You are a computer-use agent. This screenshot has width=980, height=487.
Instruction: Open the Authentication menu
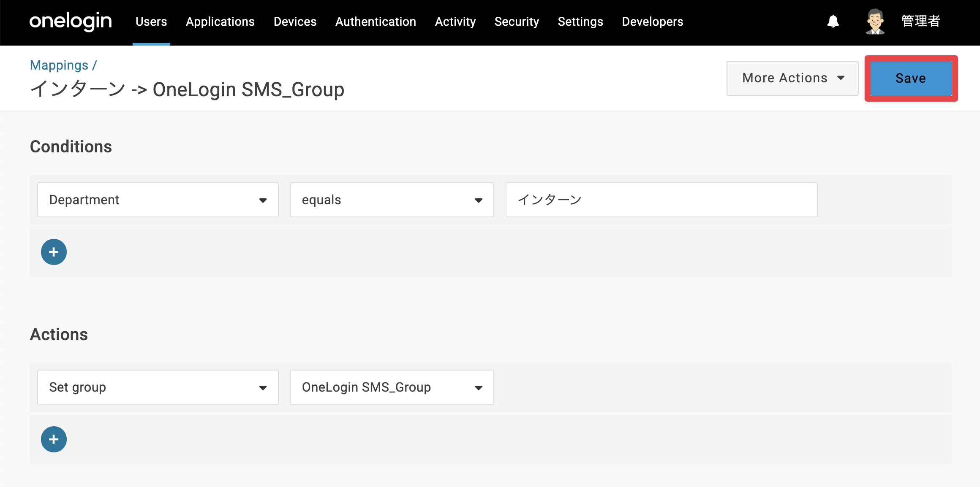[376, 22]
